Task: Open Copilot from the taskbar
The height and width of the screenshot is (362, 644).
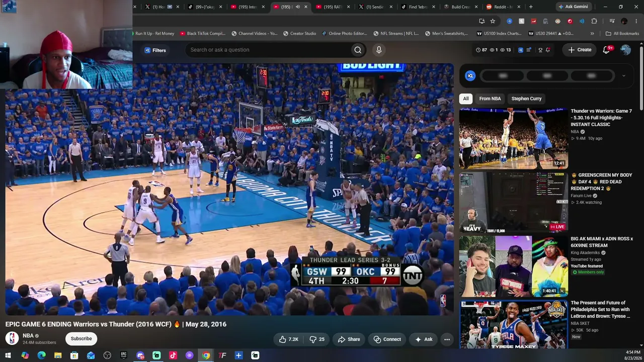Action: [25, 355]
